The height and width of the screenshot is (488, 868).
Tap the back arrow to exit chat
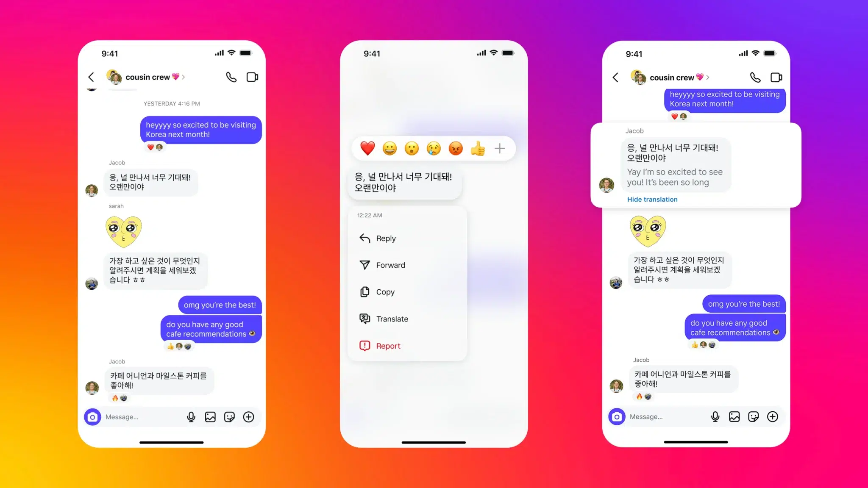point(92,76)
